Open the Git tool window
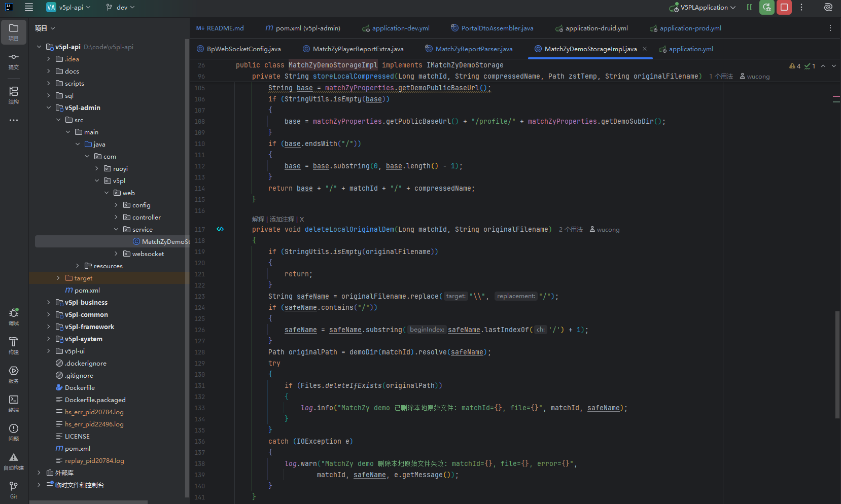This screenshot has height=504, width=841. tap(14, 490)
